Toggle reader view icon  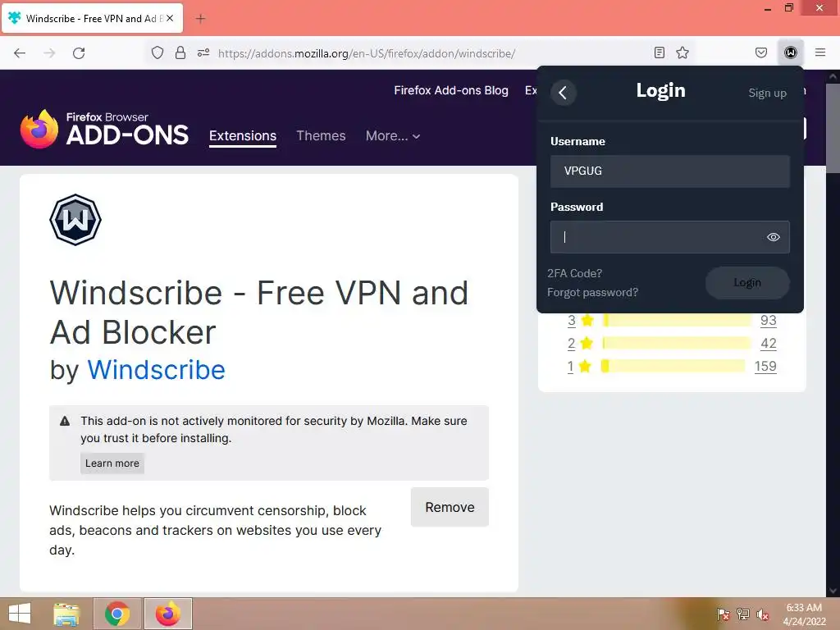pos(660,52)
